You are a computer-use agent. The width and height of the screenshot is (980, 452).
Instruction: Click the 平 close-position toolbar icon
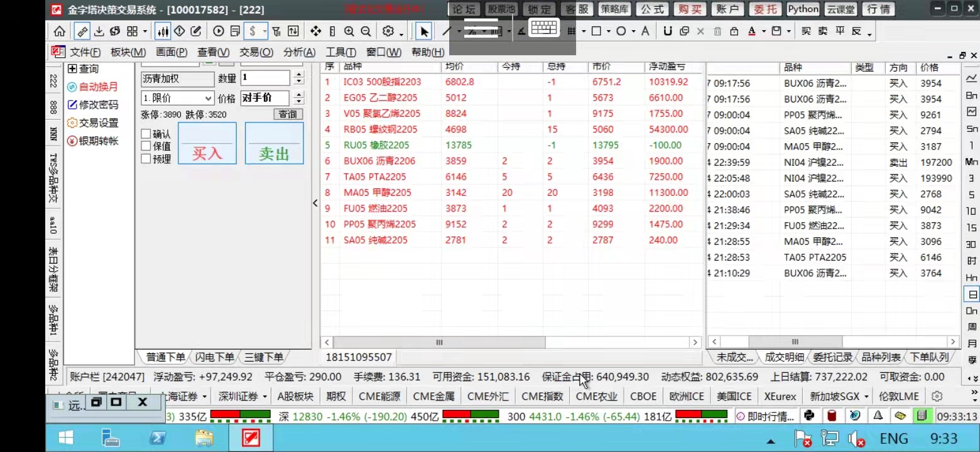(x=840, y=31)
